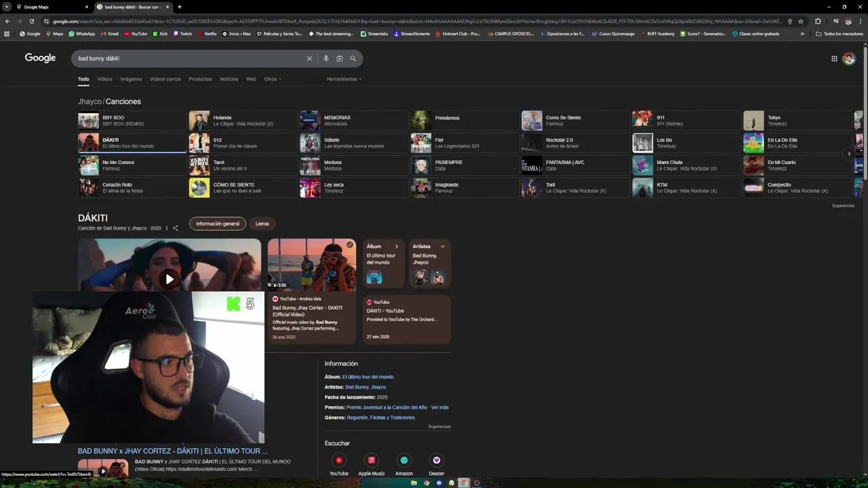The width and height of the screenshot is (868, 488).
Task: Click the search input field
Action: pyautogui.click(x=190, y=59)
